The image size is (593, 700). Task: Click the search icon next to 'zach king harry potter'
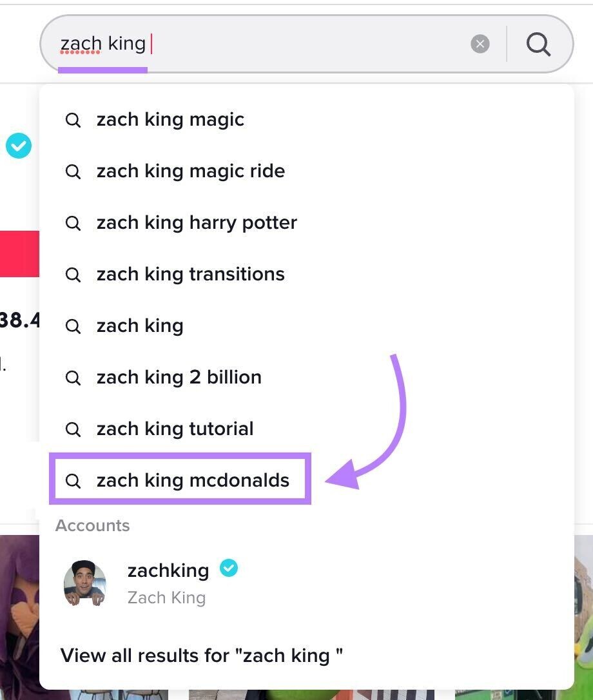click(x=73, y=222)
